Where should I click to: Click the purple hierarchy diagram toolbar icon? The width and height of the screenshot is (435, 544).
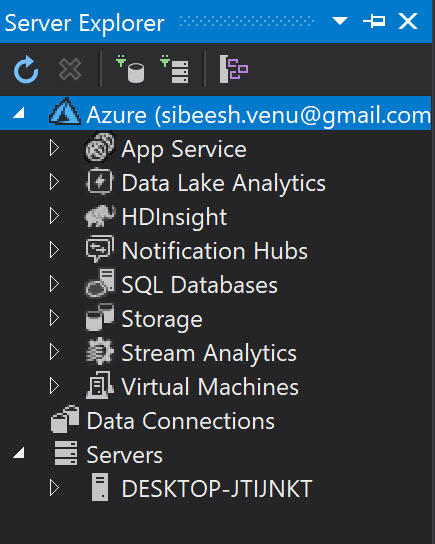coord(234,69)
